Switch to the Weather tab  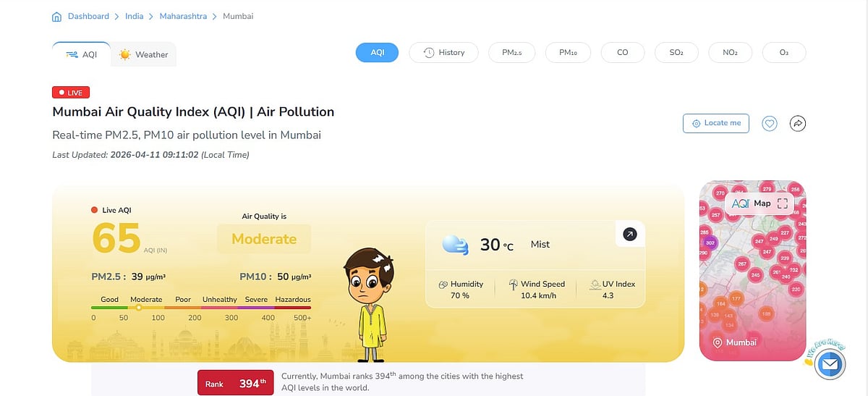tap(143, 54)
